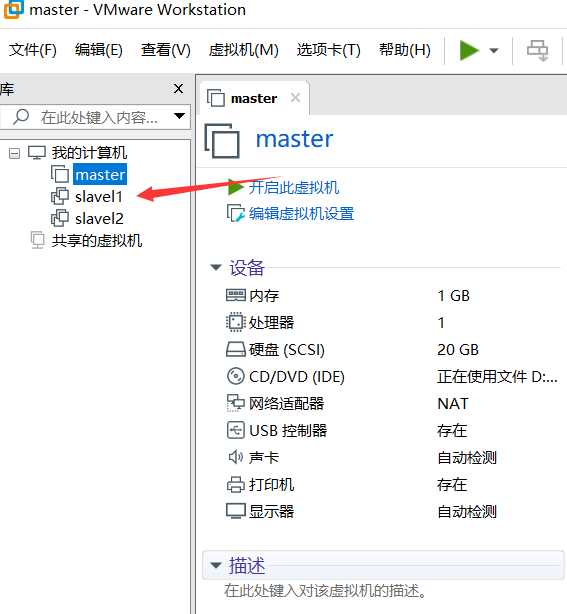Open the 文件(F) menu

33,50
